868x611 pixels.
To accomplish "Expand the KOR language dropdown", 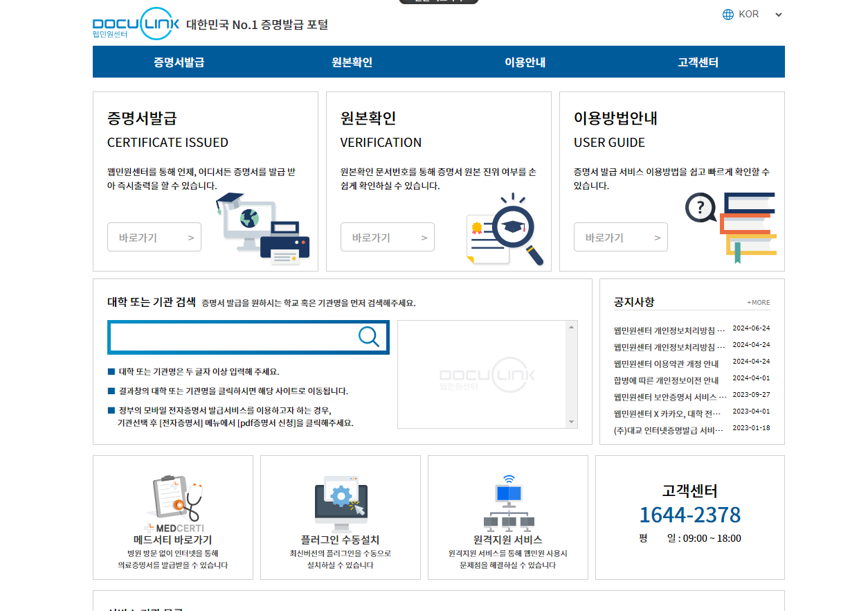I will [x=778, y=14].
